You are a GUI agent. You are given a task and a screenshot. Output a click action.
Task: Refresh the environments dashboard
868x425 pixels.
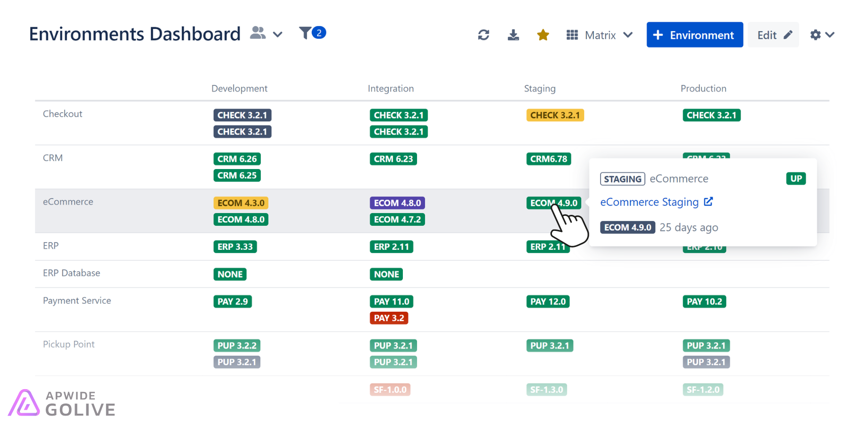point(484,34)
